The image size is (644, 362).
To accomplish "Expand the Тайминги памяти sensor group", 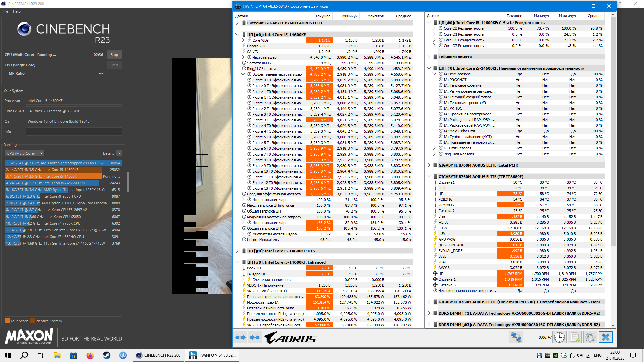I will pos(429,57).
